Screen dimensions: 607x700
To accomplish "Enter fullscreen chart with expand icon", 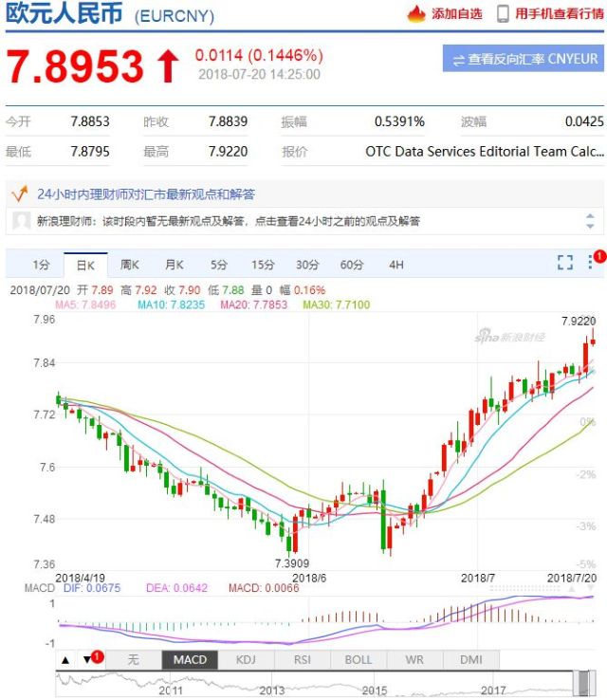I will pyautogui.click(x=565, y=262).
